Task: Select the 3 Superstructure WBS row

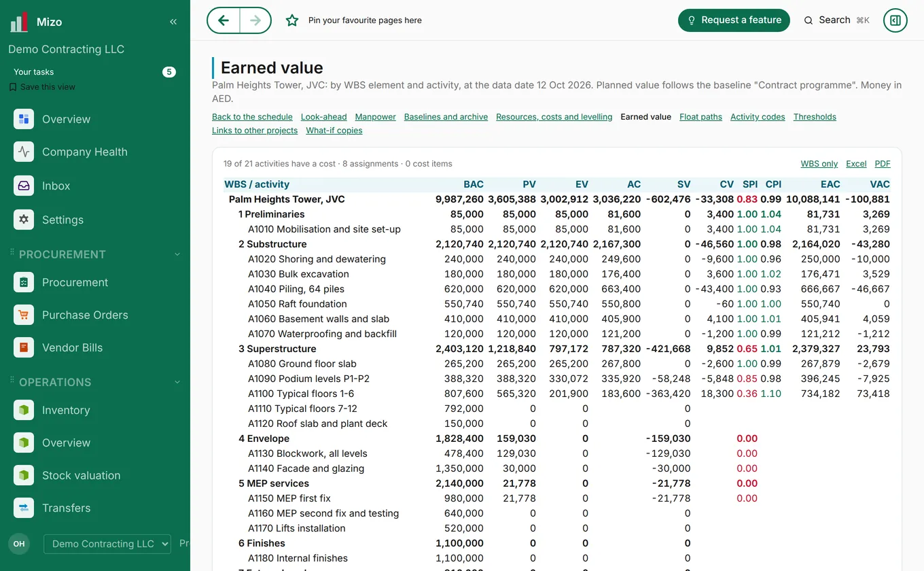Action: point(557,349)
